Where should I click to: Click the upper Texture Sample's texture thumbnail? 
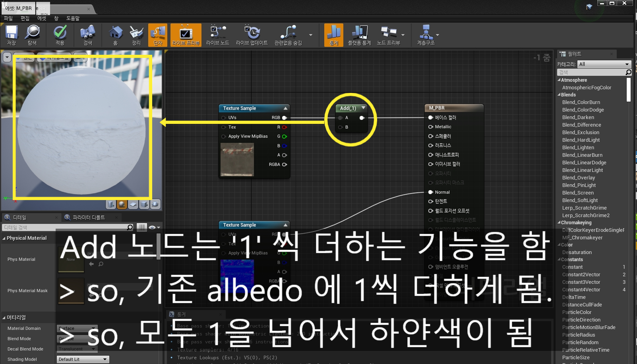point(237,160)
